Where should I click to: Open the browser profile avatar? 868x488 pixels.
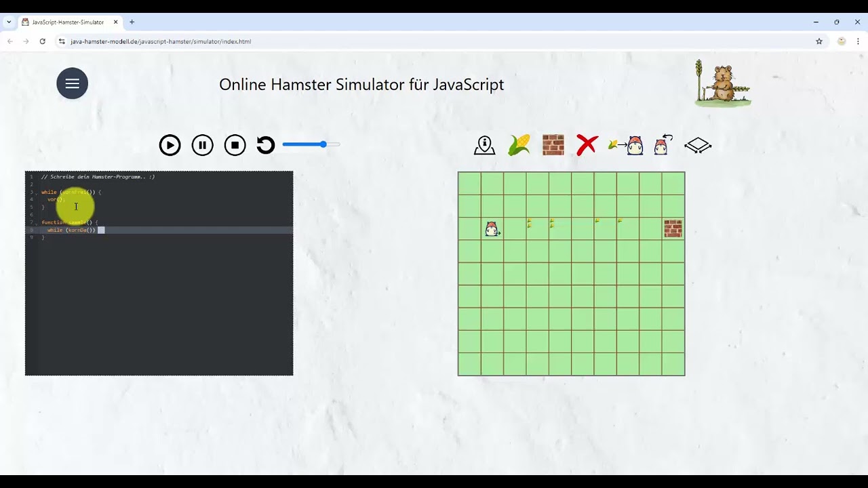click(842, 41)
